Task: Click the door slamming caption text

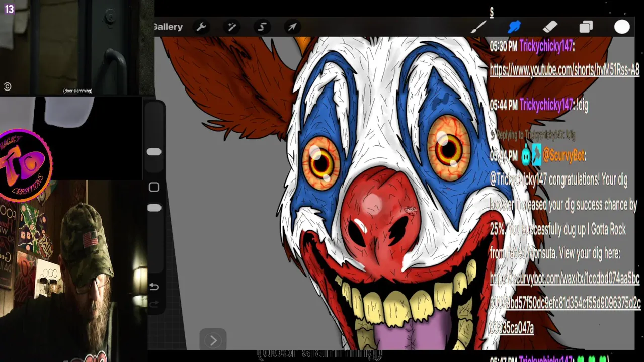Action: pyautogui.click(x=77, y=91)
